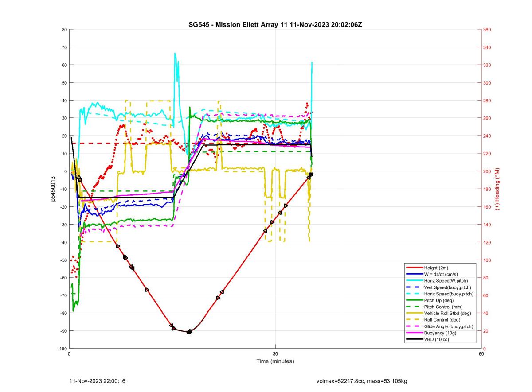Select the 'Buoyancy (10g)' legend entry
The width and height of the screenshot is (532, 392).
[x=440, y=333]
